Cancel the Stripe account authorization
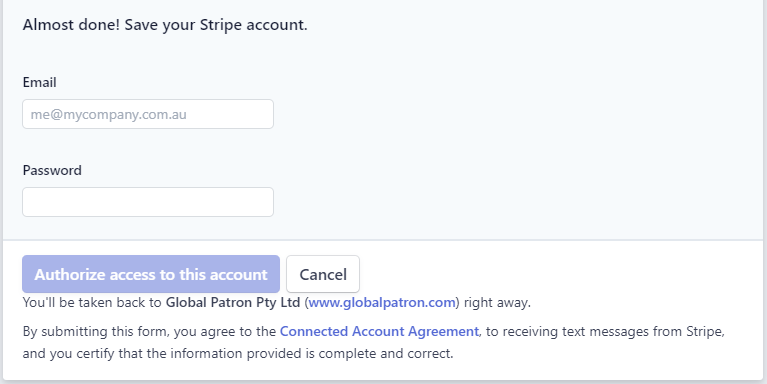 tap(323, 274)
